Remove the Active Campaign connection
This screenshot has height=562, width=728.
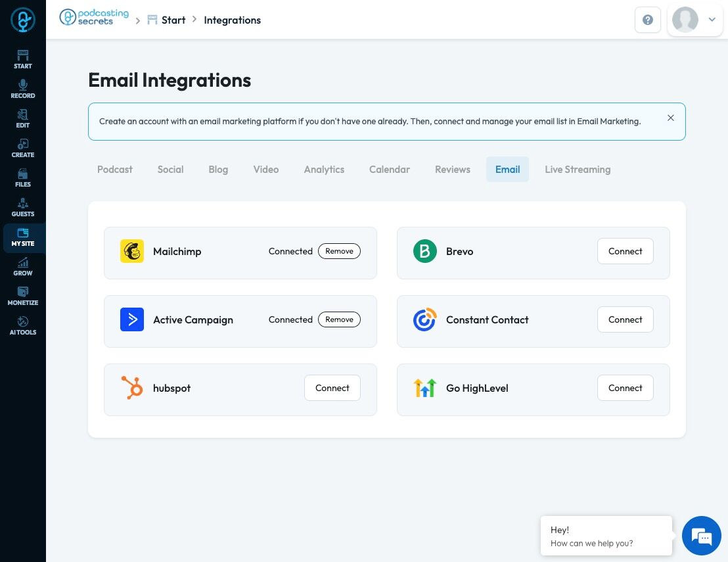pyautogui.click(x=340, y=319)
